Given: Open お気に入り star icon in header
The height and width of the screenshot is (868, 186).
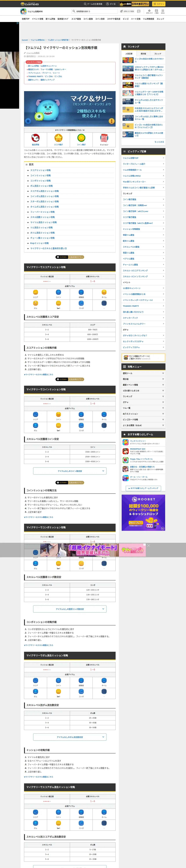Looking at the screenshot, I should [x=149, y=11].
